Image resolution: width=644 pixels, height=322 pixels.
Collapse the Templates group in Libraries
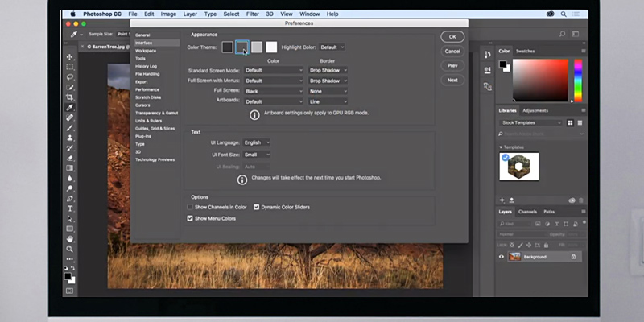click(501, 147)
